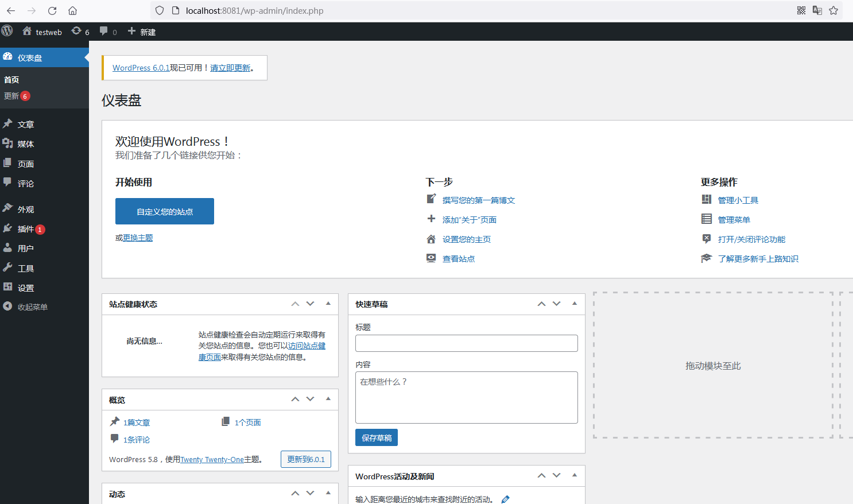The image size is (853, 504).
Task: Move 站点健康状态 panel down
Action: [310, 304]
